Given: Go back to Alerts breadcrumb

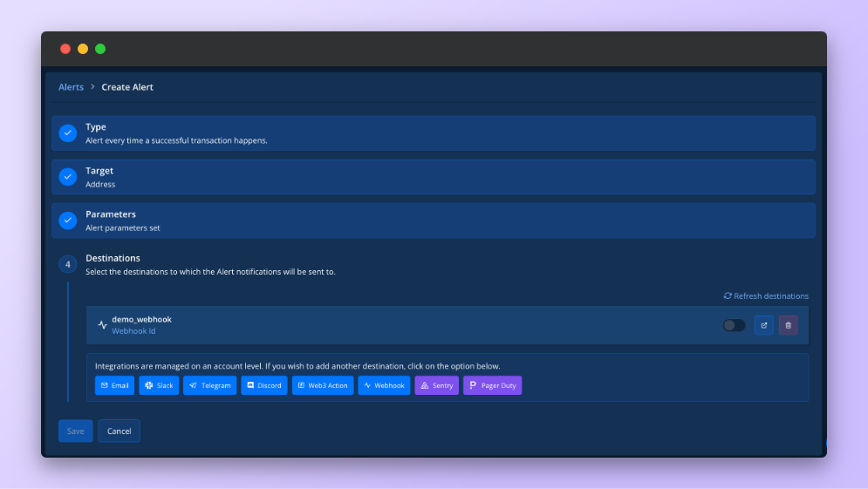Looking at the screenshot, I should (72, 87).
